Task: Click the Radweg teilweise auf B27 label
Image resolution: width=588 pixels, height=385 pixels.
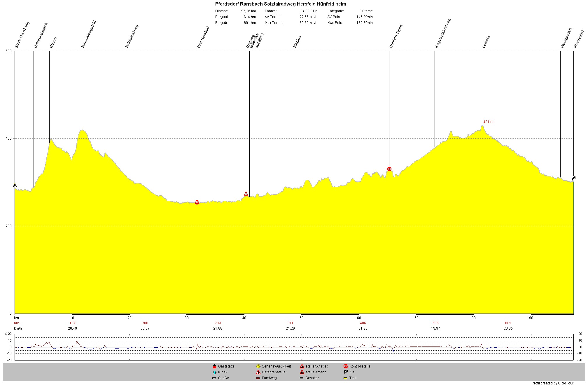Action: 255,41
